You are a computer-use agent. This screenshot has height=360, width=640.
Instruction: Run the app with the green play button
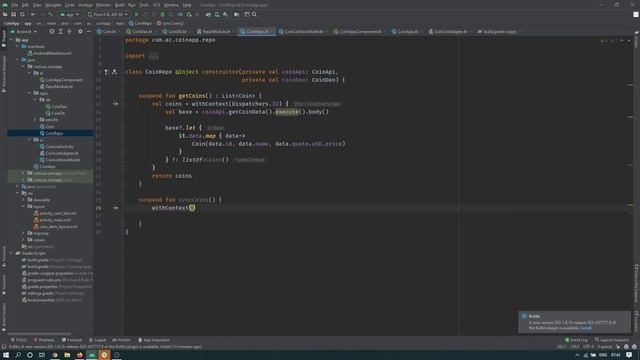137,14
